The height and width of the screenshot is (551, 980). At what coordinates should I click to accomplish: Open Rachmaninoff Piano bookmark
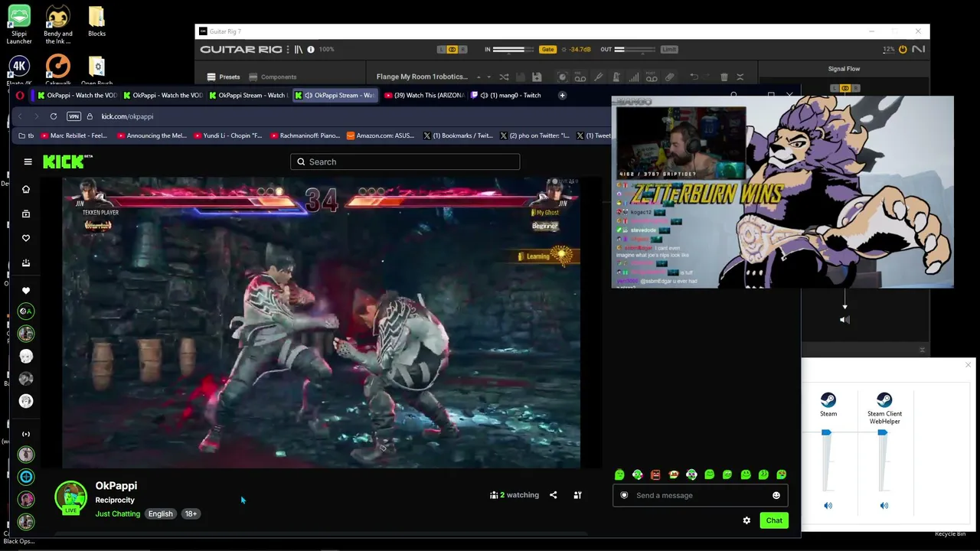click(x=305, y=135)
